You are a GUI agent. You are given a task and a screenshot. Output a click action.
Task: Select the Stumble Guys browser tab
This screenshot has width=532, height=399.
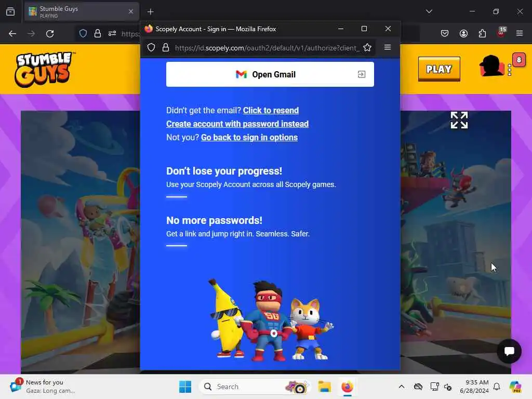pos(82,11)
